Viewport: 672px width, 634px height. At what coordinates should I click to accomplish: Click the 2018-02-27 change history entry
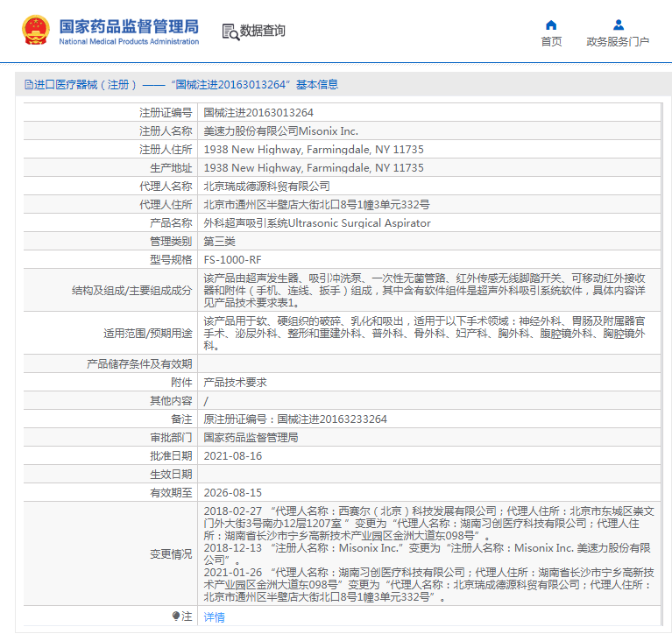428,524
